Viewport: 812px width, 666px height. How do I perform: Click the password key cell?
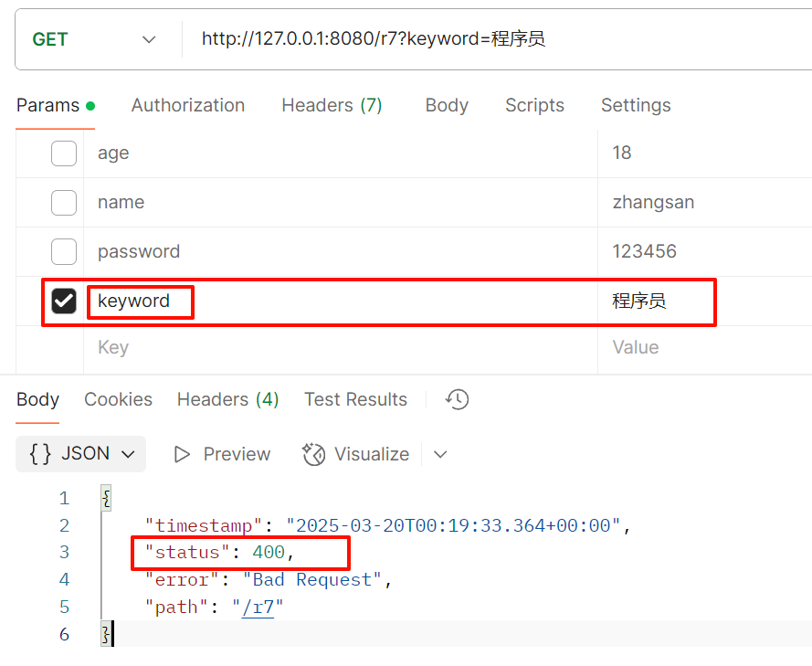[x=340, y=252]
